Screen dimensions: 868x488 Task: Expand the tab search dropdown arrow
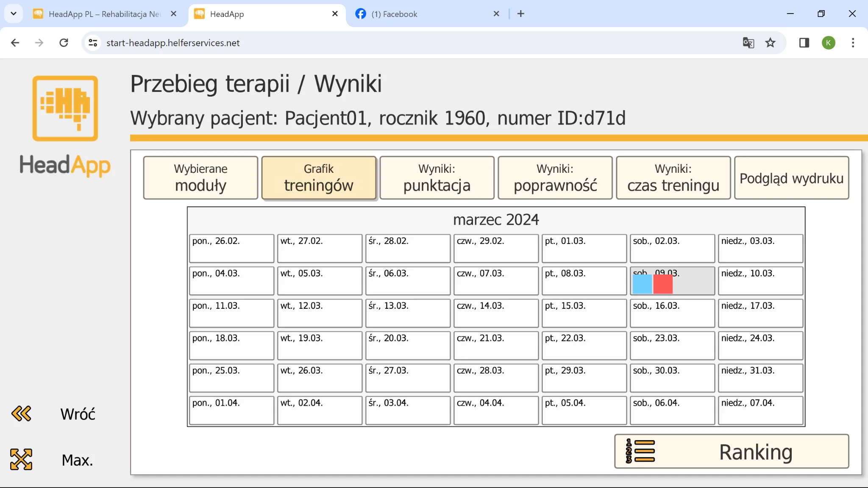click(14, 14)
